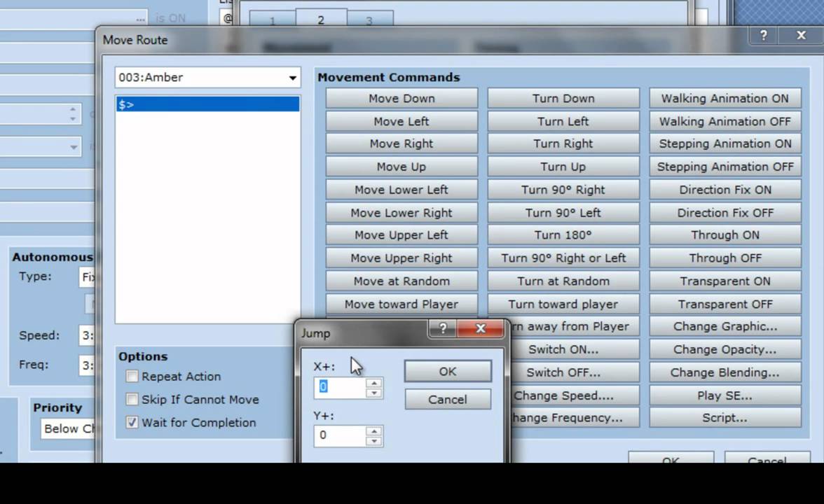Add Turn 90° Right or Left command
This screenshot has width=824, height=504.
coord(563,258)
